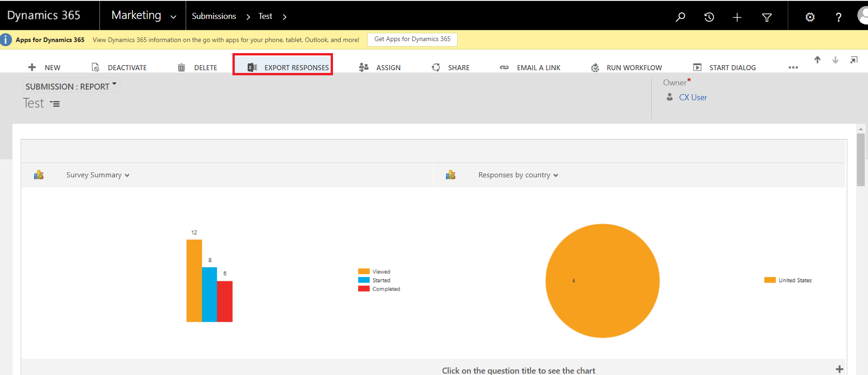Viewport: 868px width, 375px height.
Task: Open the Submissions breadcrumb
Action: 214,16
